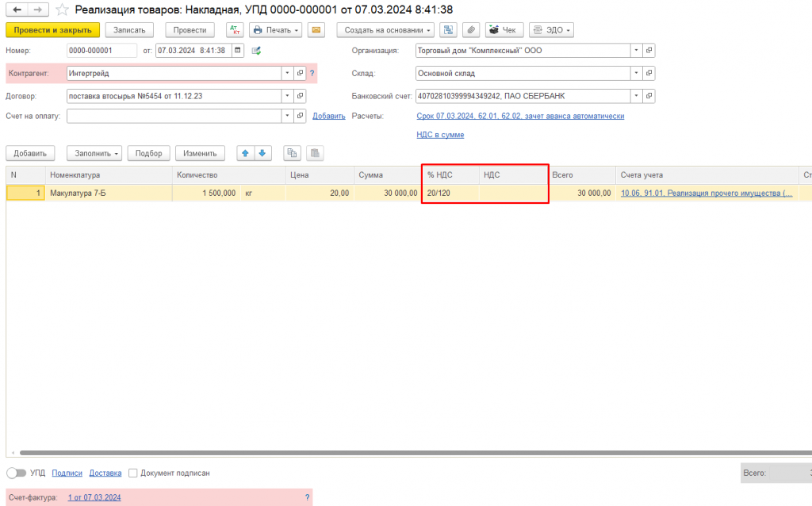Open email send envelope icon
The width and height of the screenshot is (812, 506).
click(316, 30)
